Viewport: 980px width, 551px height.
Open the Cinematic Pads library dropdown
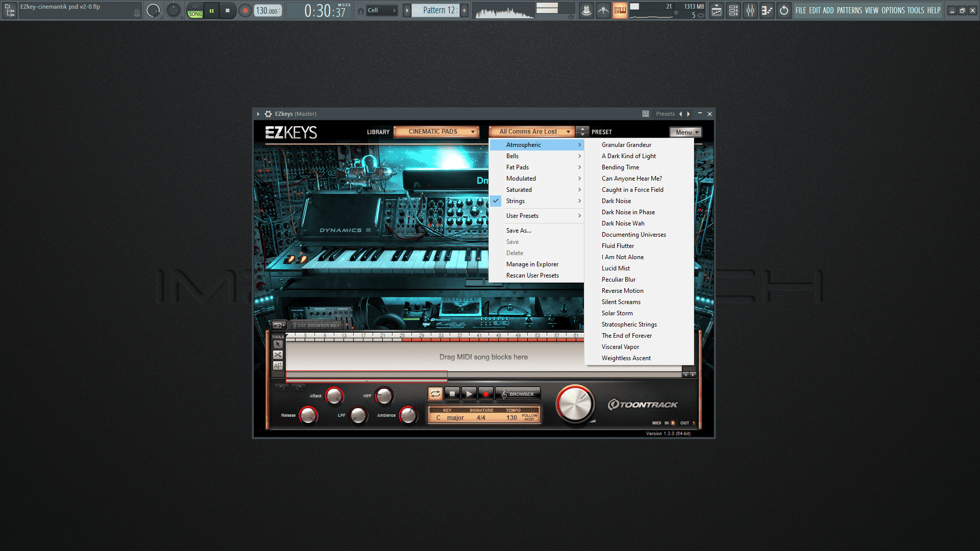click(436, 132)
